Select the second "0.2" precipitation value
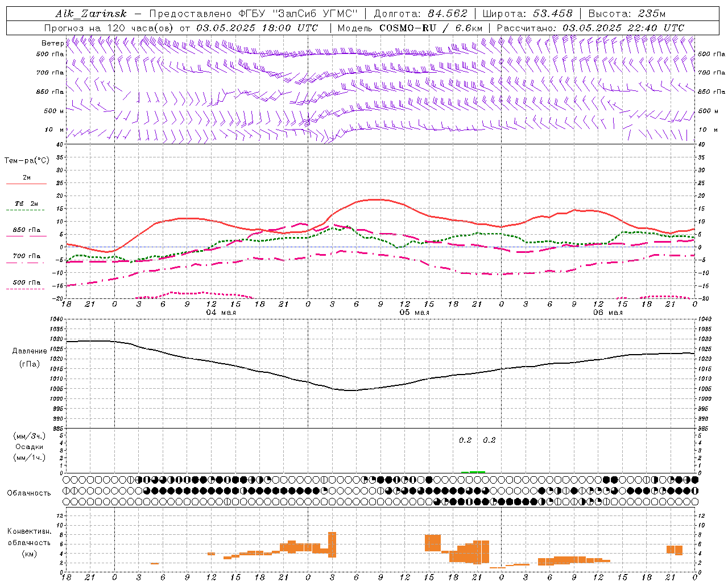 click(x=489, y=440)
